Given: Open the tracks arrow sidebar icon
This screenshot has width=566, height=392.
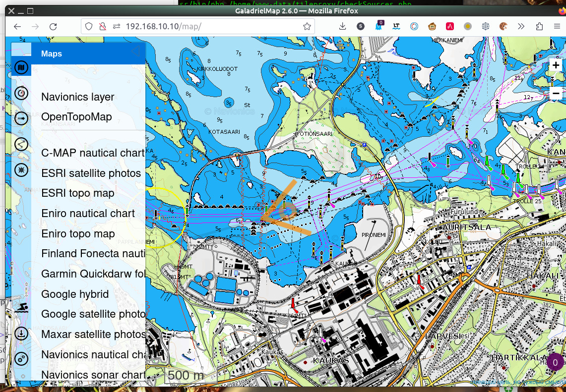Looking at the screenshot, I should tap(21, 118).
